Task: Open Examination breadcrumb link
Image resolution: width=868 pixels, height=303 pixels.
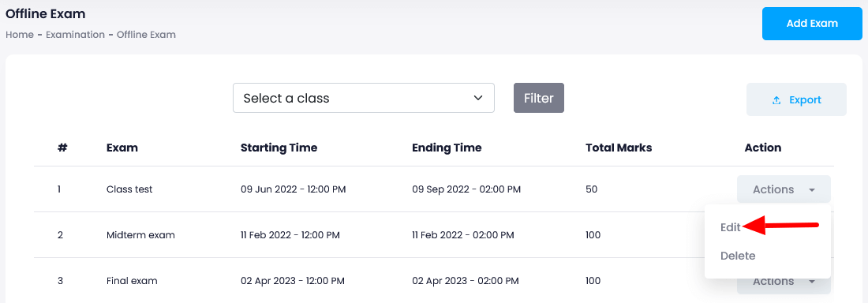Action: click(x=75, y=35)
